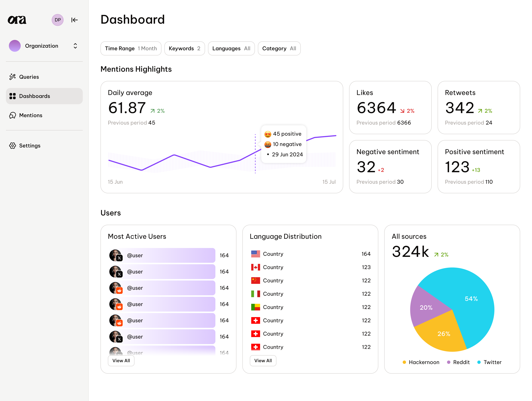The height and width of the screenshot is (401, 532).
Task: Expand the Organization switcher chevrons
Action: pyautogui.click(x=75, y=46)
